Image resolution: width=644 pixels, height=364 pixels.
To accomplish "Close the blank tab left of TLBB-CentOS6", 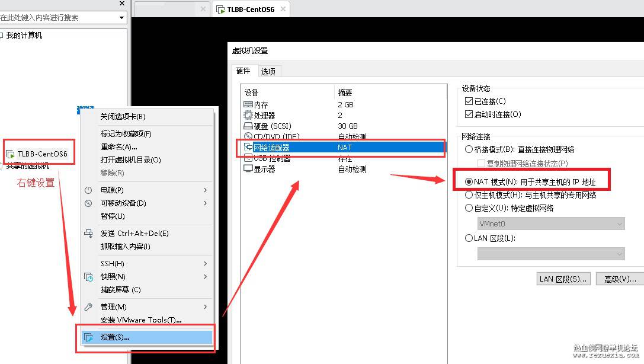I will 203,9.
